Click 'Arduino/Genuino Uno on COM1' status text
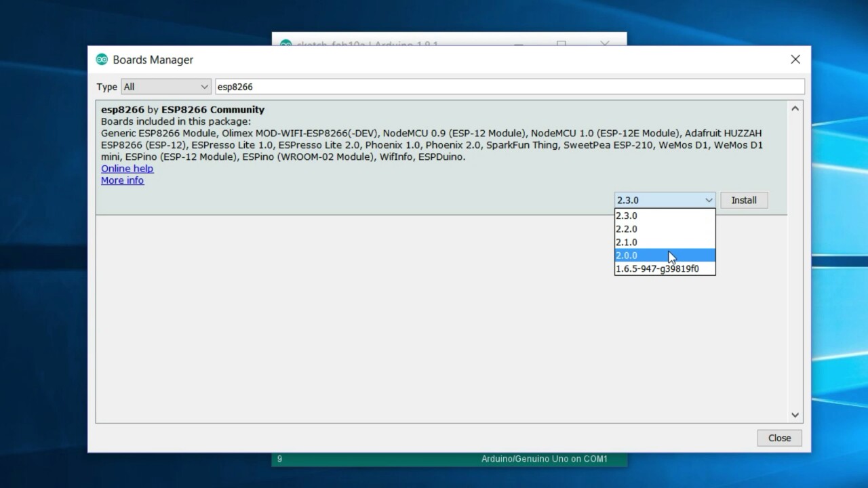868x488 pixels. click(545, 459)
